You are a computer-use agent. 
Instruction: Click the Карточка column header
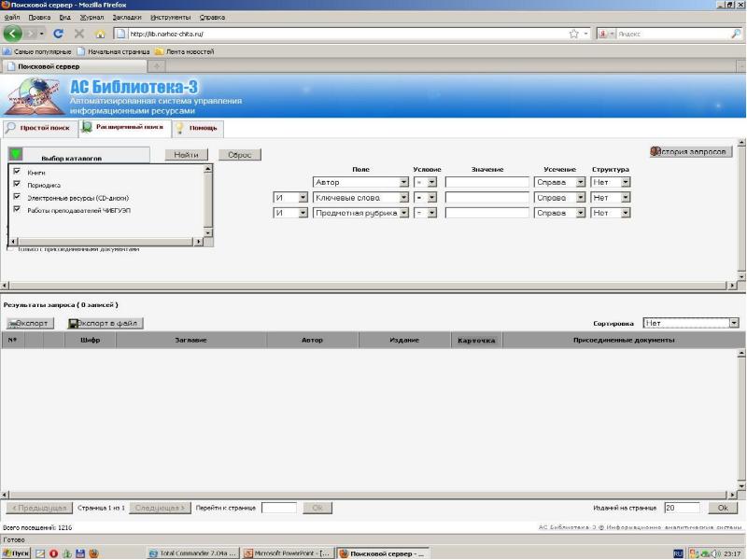pos(476,340)
